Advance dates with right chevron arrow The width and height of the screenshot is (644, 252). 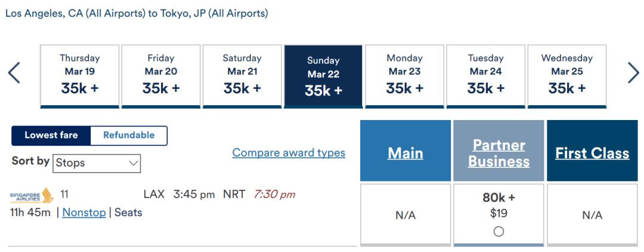pyautogui.click(x=633, y=73)
